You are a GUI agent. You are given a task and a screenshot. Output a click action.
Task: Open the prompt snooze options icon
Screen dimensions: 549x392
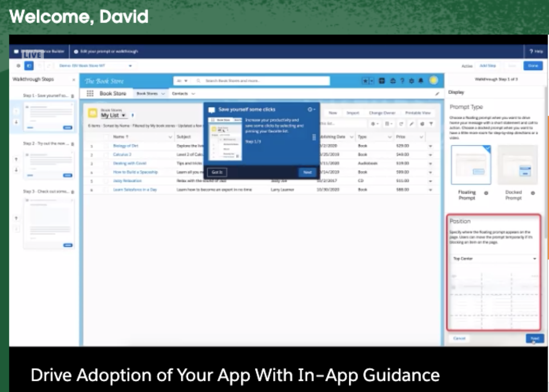311,109
